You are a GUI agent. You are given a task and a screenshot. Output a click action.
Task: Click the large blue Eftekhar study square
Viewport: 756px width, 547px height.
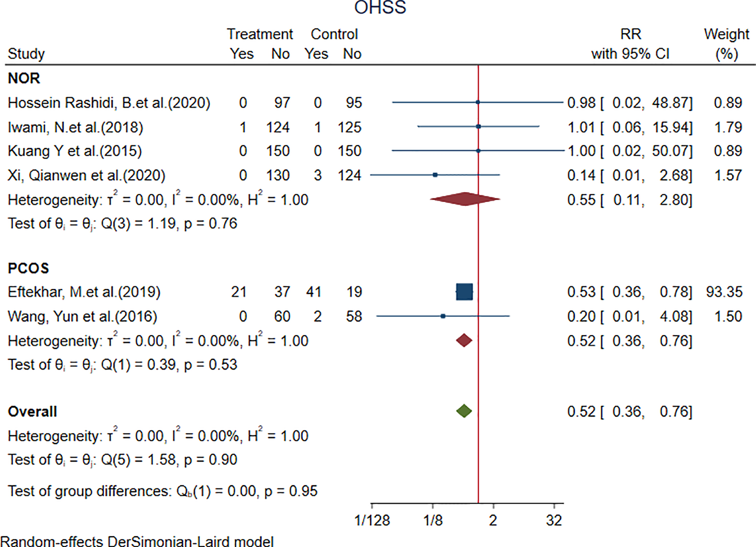[464, 292]
